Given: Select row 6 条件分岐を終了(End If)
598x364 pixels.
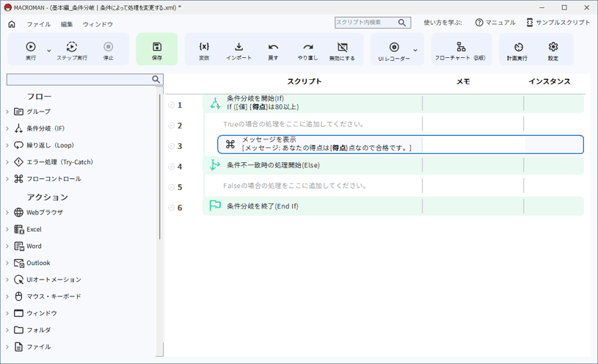Looking at the screenshot, I should (393, 206).
